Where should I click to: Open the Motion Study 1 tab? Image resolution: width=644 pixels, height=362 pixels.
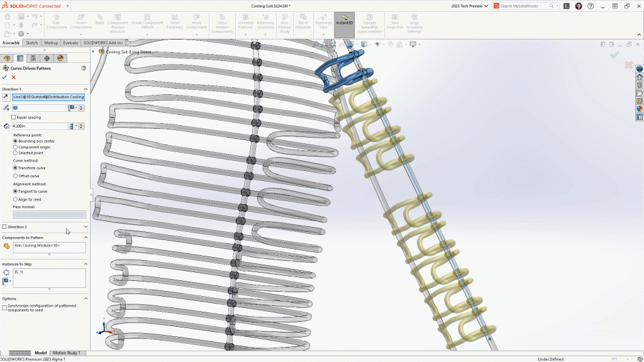click(66, 353)
